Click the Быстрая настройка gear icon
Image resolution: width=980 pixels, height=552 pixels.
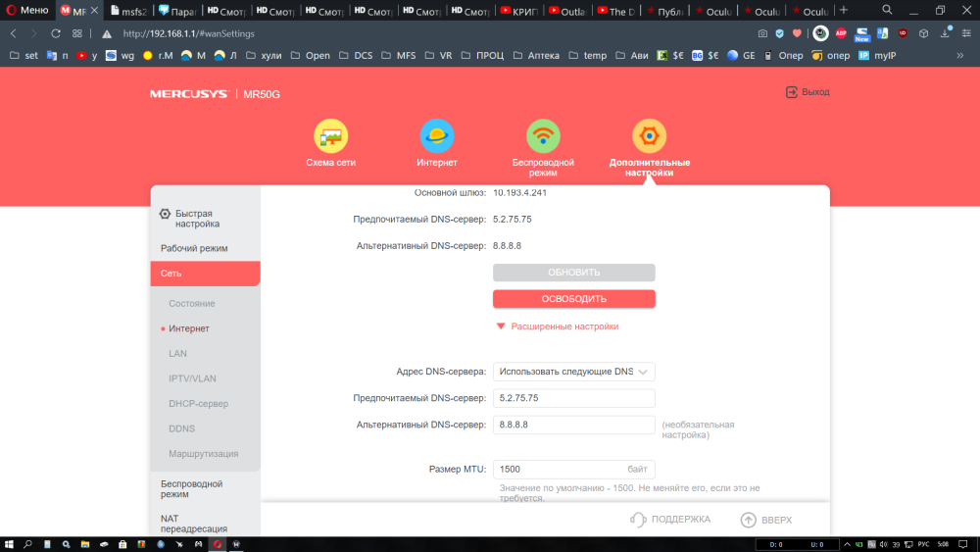165,214
